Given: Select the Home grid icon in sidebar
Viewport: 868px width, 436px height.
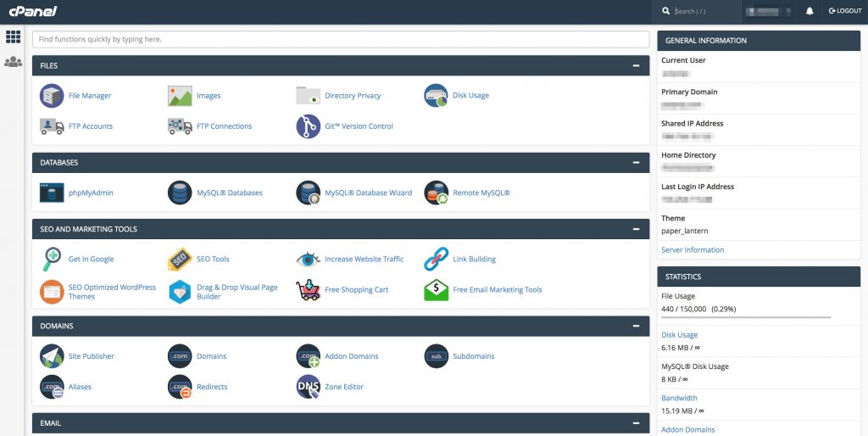Looking at the screenshot, I should coord(13,36).
